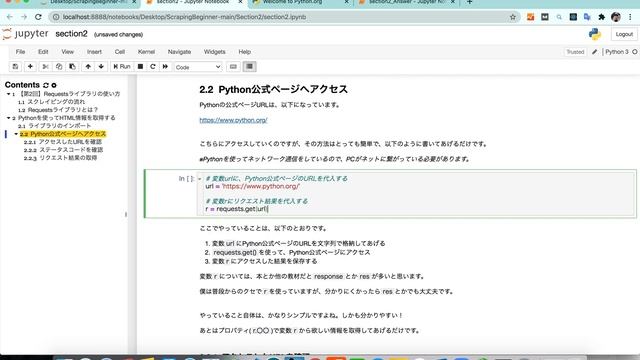Click inside the code cell editor
The width and height of the screenshot is (640, 360).
(x=418, y=193)
